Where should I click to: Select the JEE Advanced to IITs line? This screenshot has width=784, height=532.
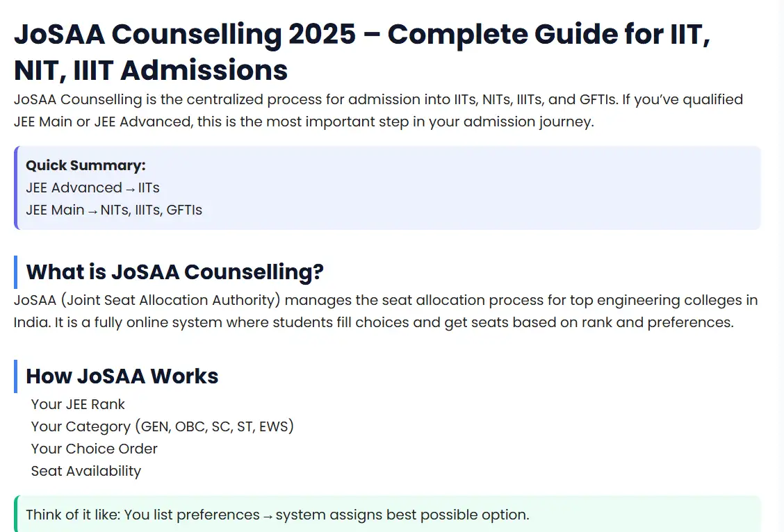(92, 188)
